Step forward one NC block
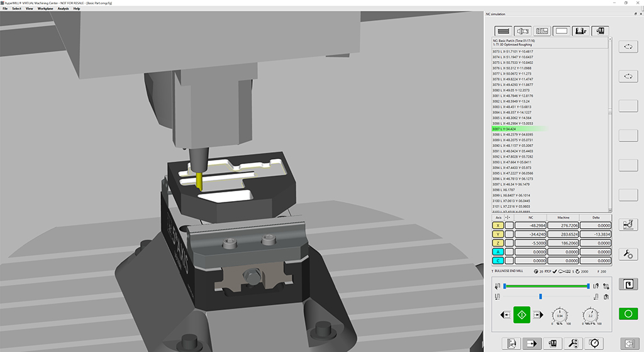This screenshot has width=644, height=352. click(x=538, y=315)
